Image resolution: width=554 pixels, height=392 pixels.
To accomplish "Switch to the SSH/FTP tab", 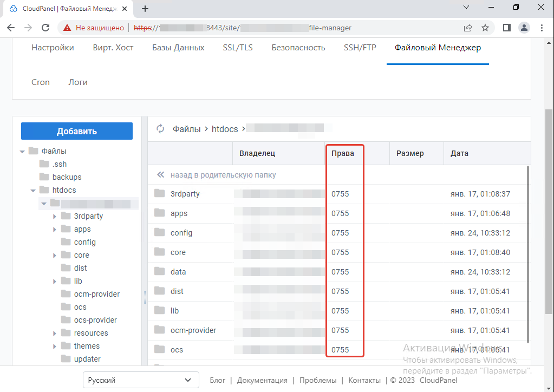I will [x=360, y=48].
